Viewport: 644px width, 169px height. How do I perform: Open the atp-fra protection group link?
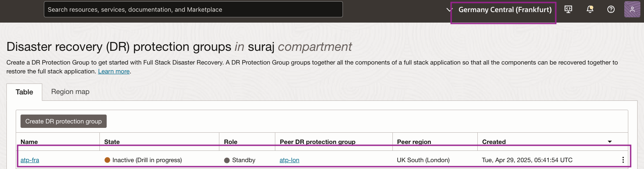(x=30, y=160)
